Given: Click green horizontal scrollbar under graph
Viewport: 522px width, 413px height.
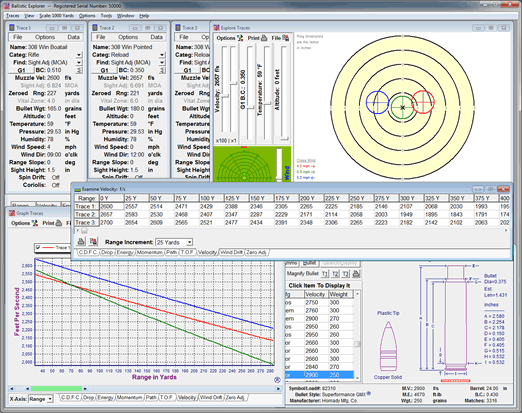Looking at the screenshot, I should 56,389.
